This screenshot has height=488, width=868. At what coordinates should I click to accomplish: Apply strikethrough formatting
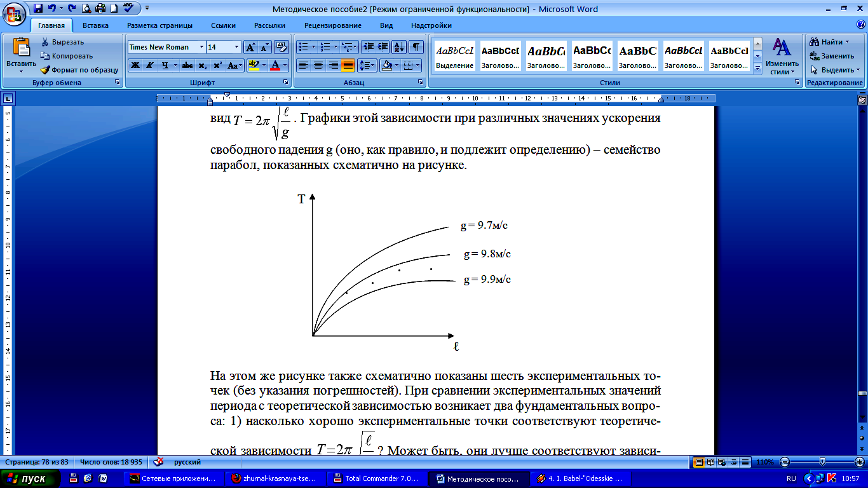[x=187, y=65]
